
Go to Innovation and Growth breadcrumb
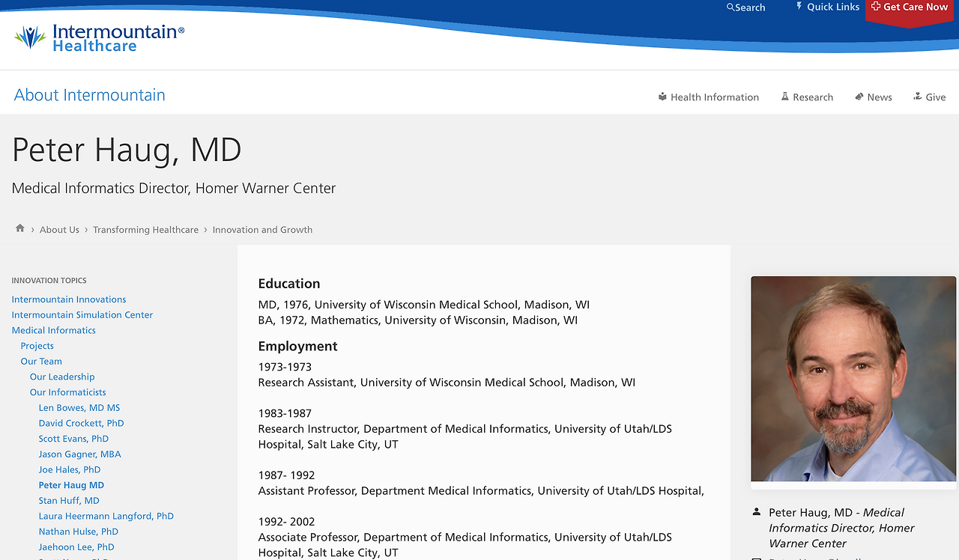(262, 230)
